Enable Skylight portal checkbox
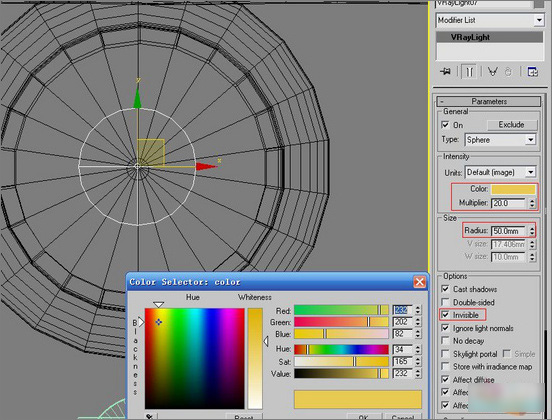 click(445, 354)
